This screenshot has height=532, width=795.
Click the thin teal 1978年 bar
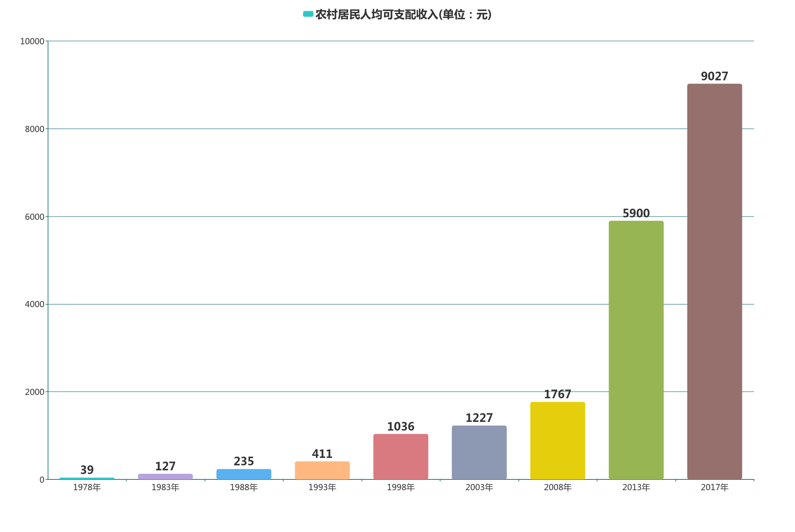[87, 479]
